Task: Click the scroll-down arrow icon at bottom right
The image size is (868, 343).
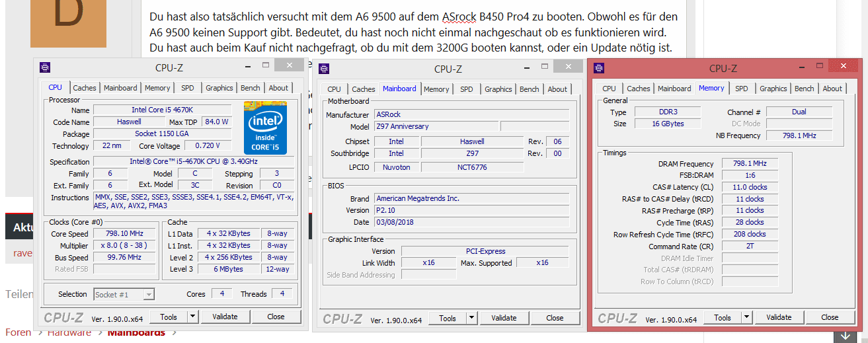Action: pos(846,335)
